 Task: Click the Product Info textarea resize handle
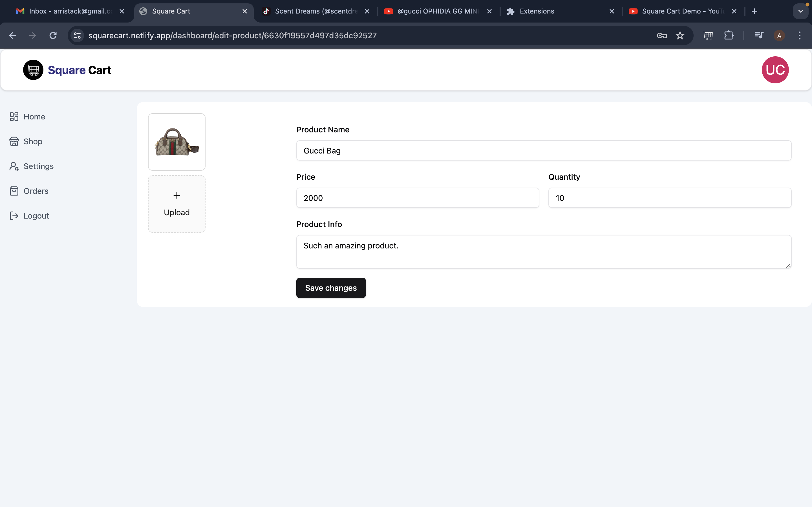coord(788,265)
